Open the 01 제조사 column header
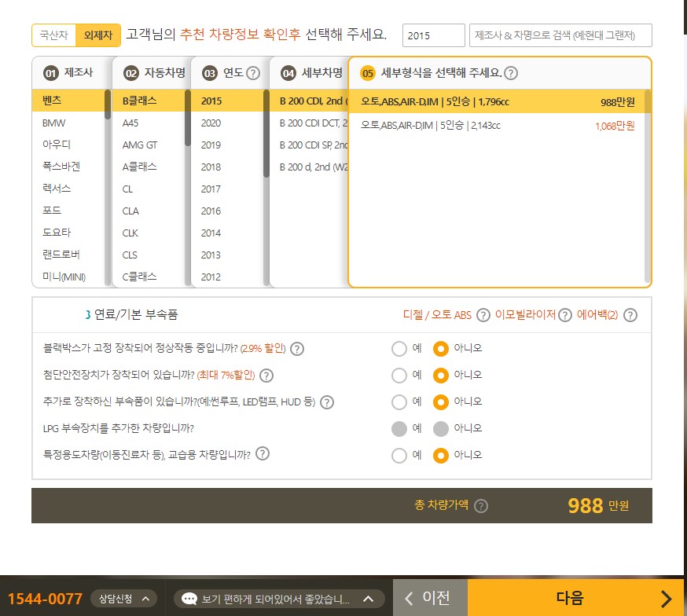 (68, 72)
